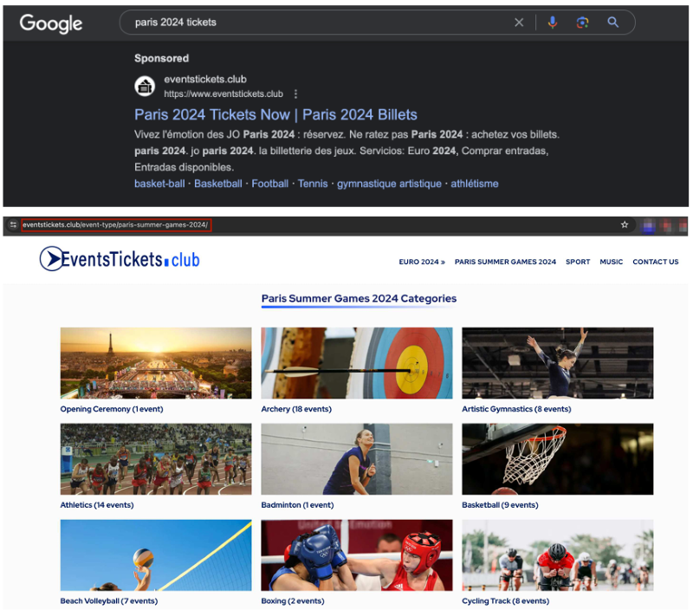Image resolution: width=693 pixels, height=616 pixels.
Task: Open the MUSIC menu item
Action: [612, 262]
